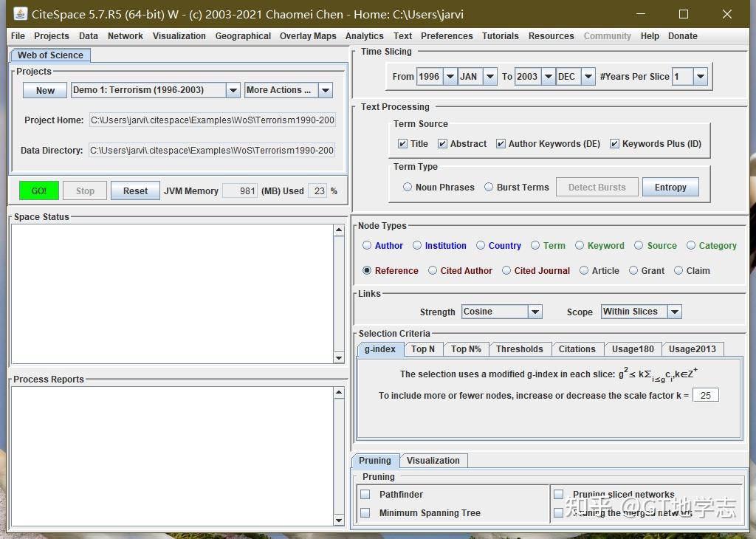Open the Within Slices scope dropdown
The image size is (756, 539).
click(675, 312)
